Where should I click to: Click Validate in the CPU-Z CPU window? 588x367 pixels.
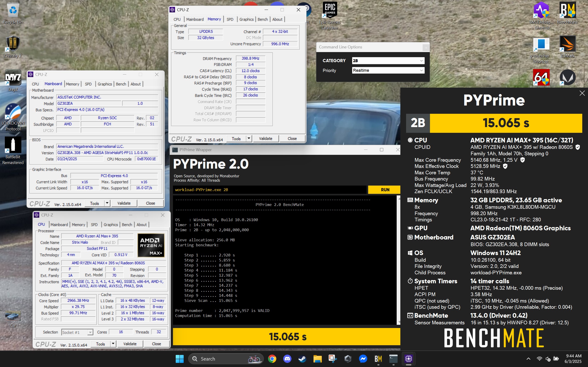pos(130,344)
